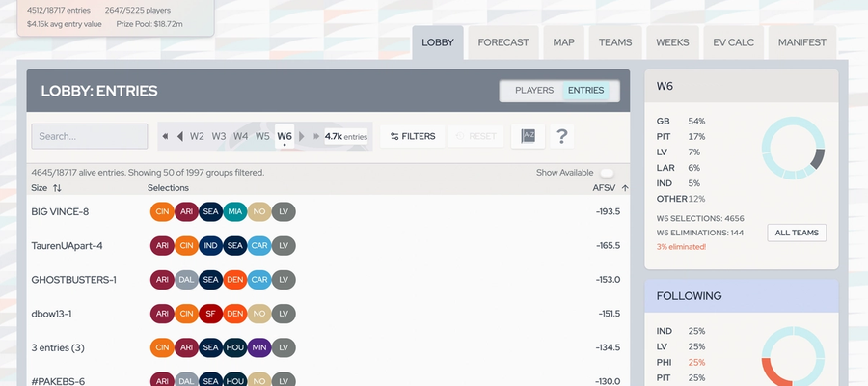
Task: Click the MIN badge in 3 entries row
Action: [x=259, y=347]
